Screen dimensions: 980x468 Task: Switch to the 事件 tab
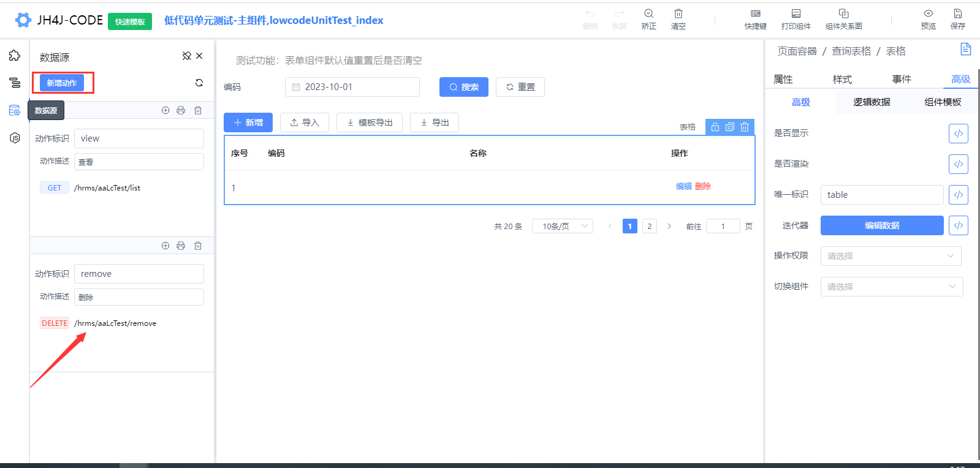[902, 79]
